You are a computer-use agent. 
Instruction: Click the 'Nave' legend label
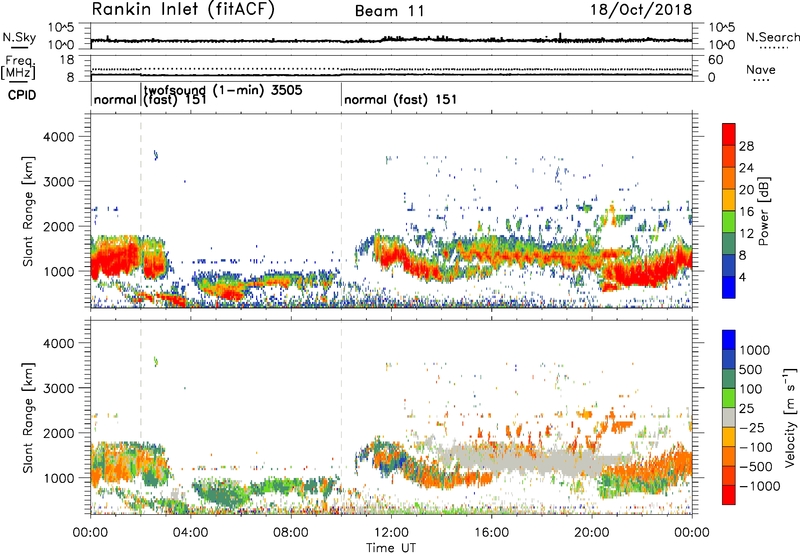[x=761, y=70]
